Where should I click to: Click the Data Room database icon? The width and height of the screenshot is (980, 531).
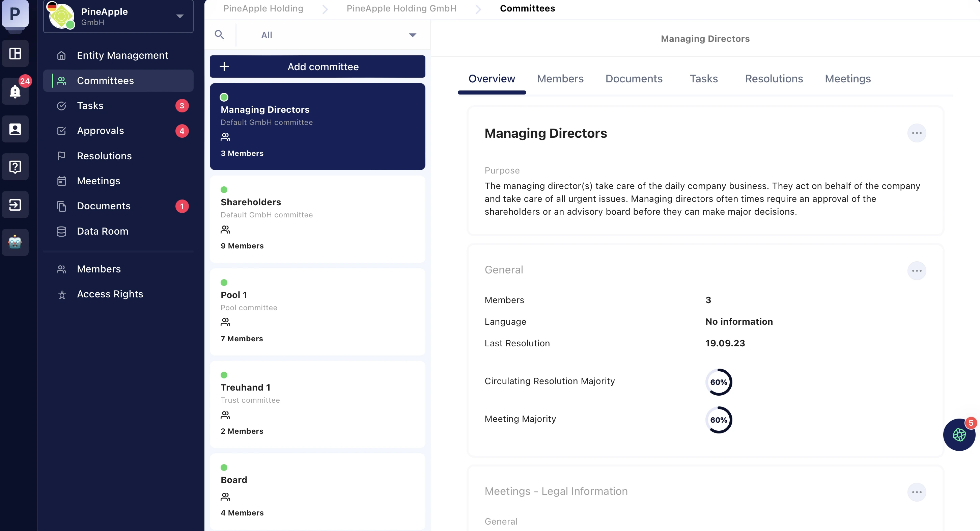pos(61,232)
